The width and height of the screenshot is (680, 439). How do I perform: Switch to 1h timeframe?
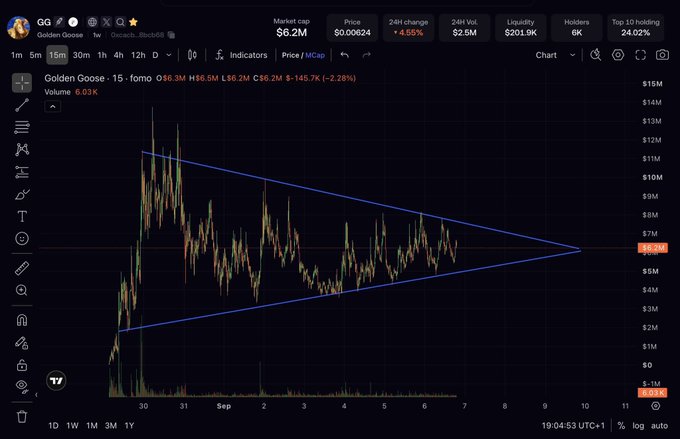point(102,55)
